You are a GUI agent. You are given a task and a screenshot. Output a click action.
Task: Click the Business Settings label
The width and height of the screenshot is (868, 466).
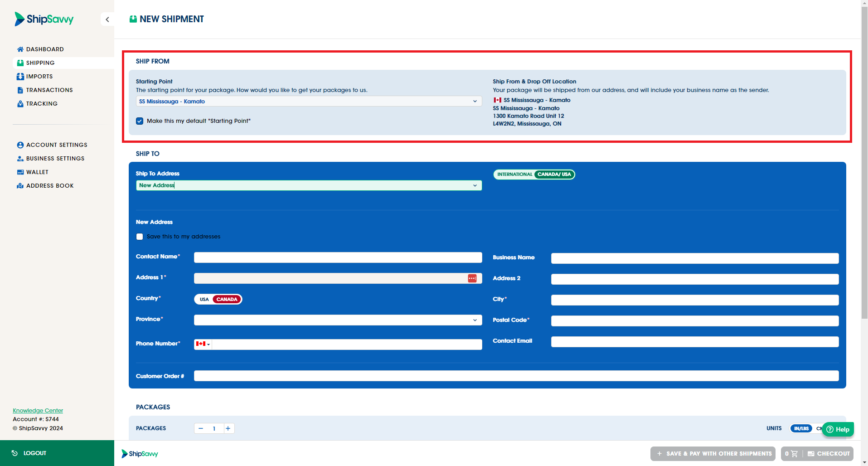(x=55, y=159)
